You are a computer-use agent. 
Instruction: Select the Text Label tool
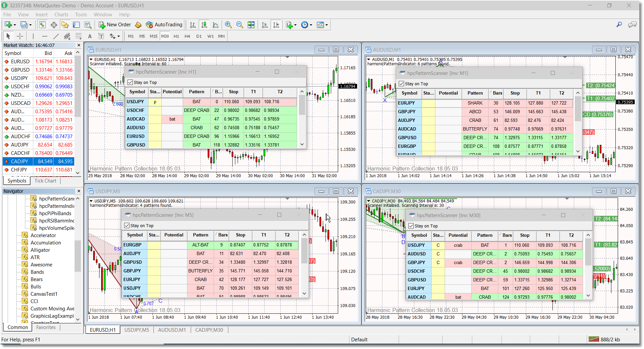(x=101, y=36)
